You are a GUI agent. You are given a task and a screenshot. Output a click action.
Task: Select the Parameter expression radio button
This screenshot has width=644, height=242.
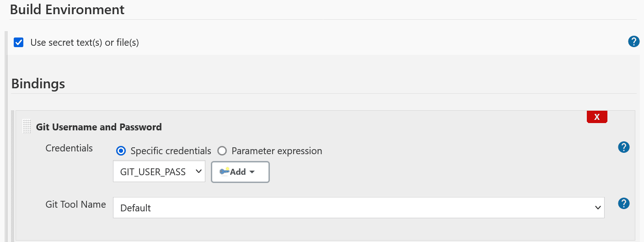pos(222,151)
